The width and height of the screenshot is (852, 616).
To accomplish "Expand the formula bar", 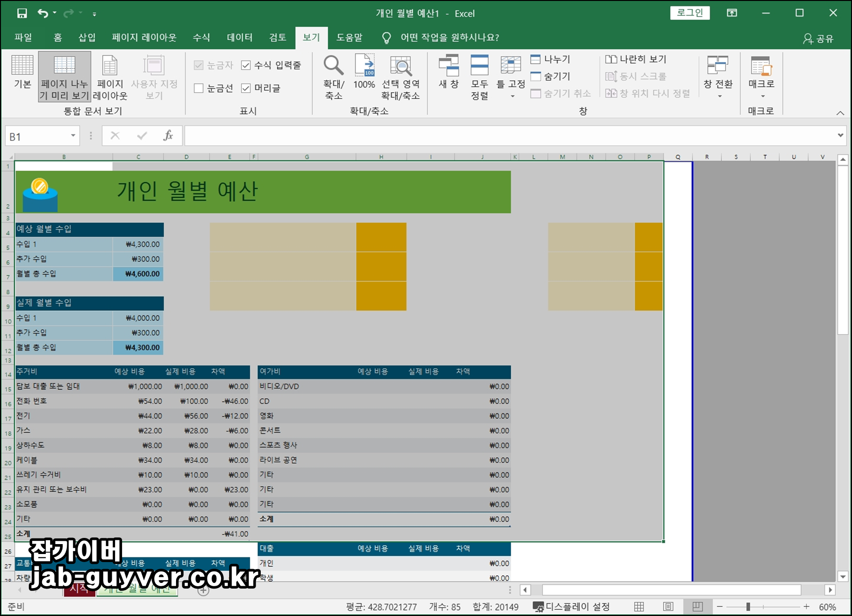I will (x=840, y=135).
